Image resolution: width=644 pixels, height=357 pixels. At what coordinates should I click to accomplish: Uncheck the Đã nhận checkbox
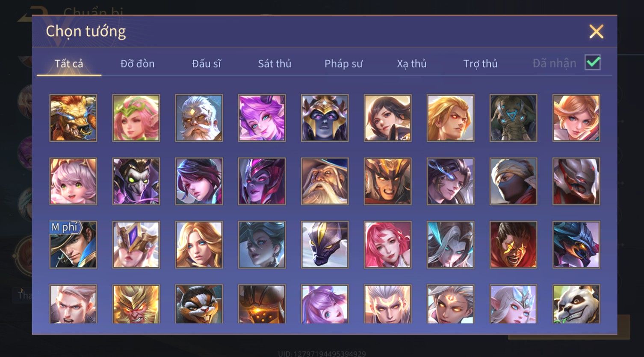pos(593,63)
